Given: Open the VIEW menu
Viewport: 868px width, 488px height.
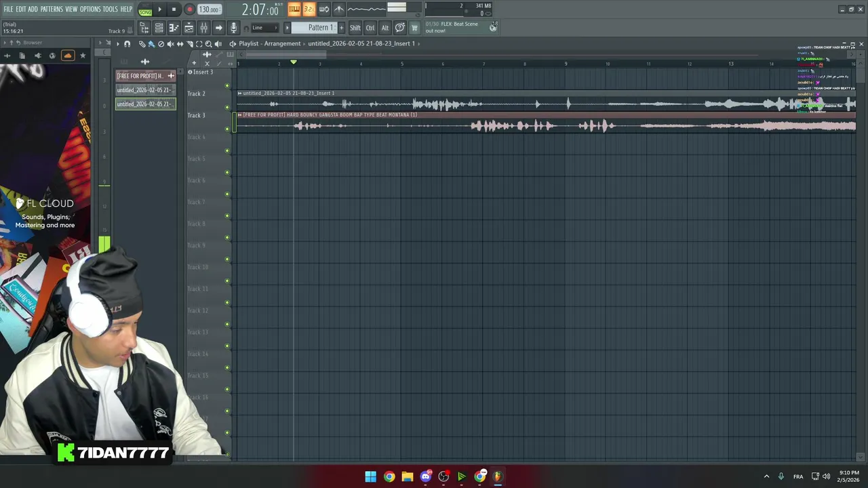Looking at the screenshot, I should [71, 9].
